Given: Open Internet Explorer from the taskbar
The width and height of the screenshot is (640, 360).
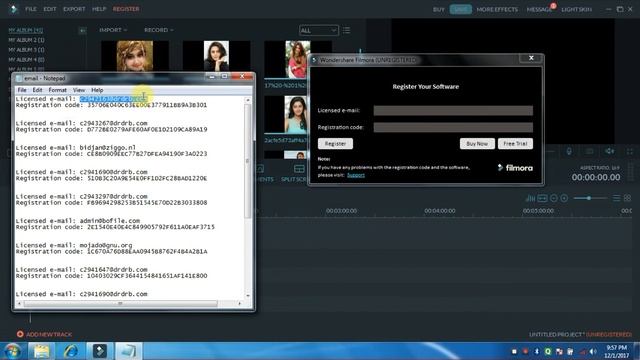Looking at the screenshot, I should (71, 351).
